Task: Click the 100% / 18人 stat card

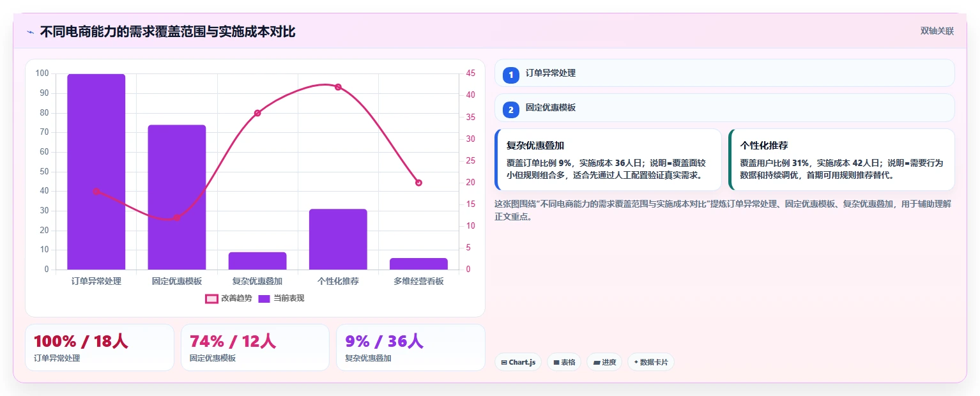Action: point(100,347)
